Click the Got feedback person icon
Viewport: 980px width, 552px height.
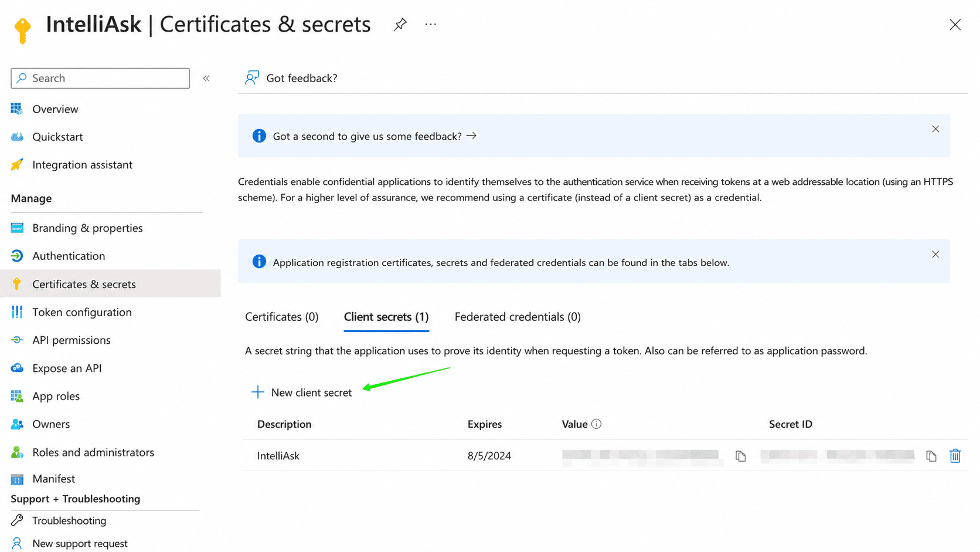click(252, 78)
